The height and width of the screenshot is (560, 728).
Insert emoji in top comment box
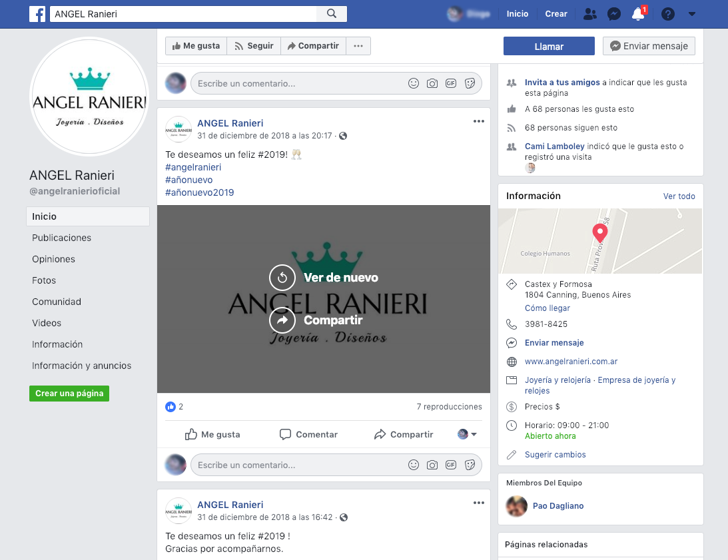[x=413, y=83]
